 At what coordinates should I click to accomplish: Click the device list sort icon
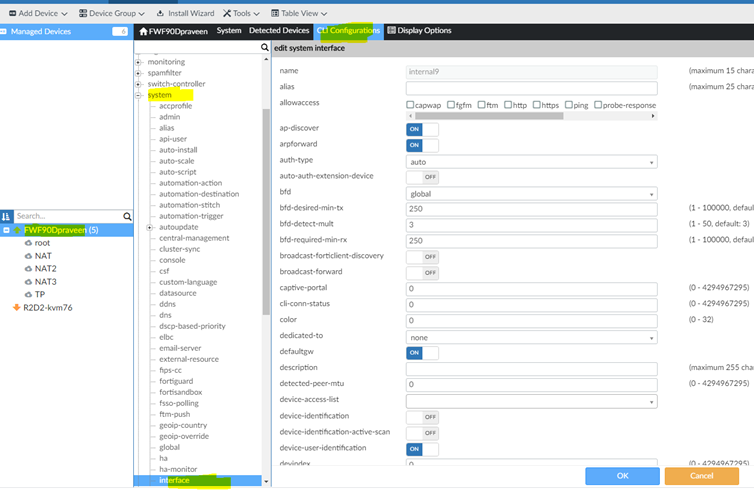coord(6,216)
